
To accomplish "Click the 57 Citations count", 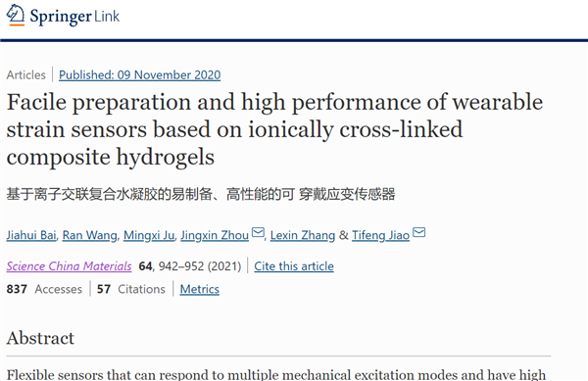I will [131, 289].
